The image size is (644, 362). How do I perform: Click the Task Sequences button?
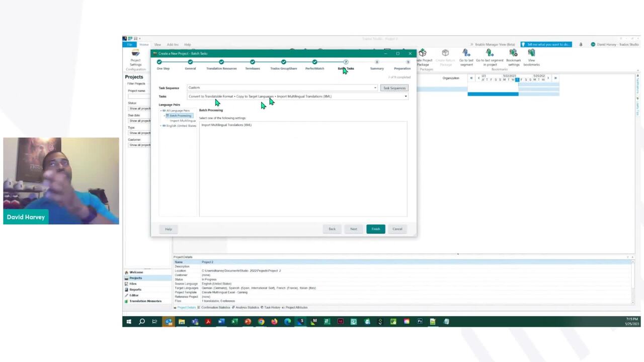(x=394, y=88)
